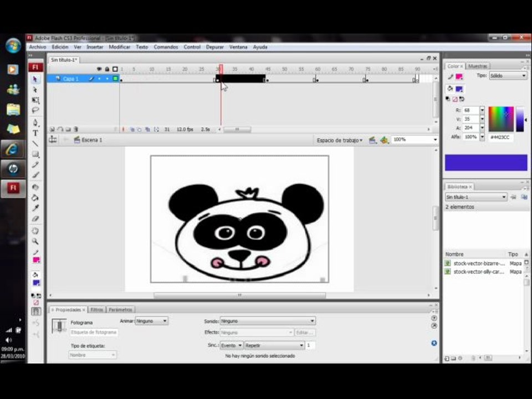Open the Repetir dropdown
Screen dimensions: 532x399
pos(274,345)
